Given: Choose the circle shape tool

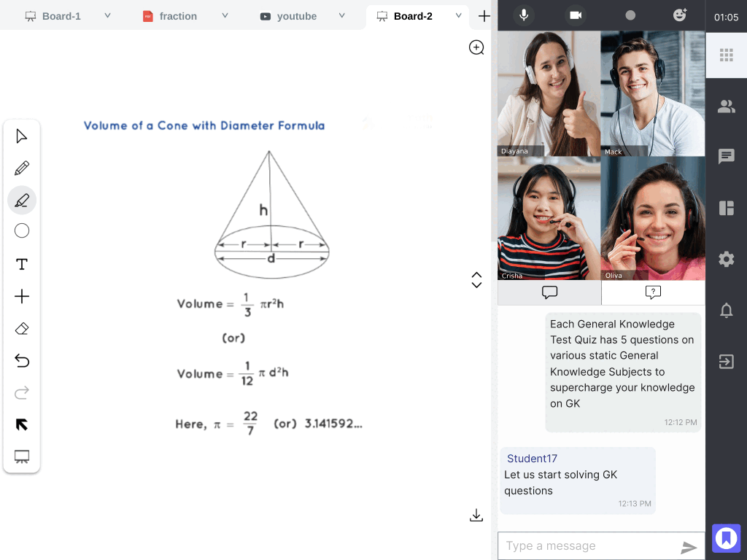Looking at the screenshot, I should (x=22, y=231).
